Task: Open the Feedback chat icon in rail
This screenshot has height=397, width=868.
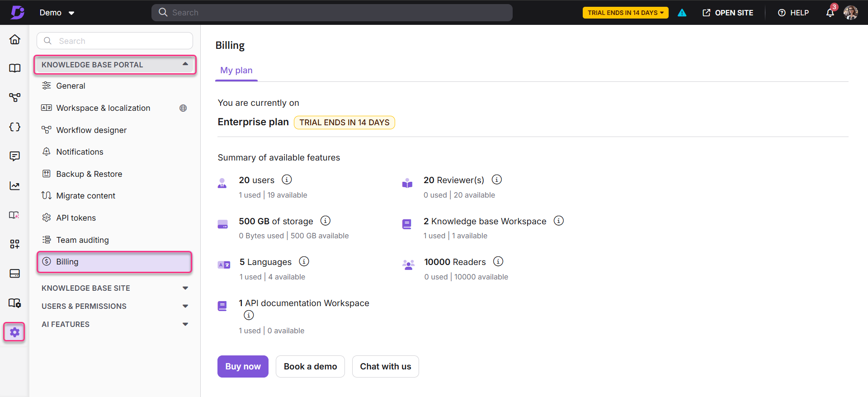Action: tap(15, 156)
